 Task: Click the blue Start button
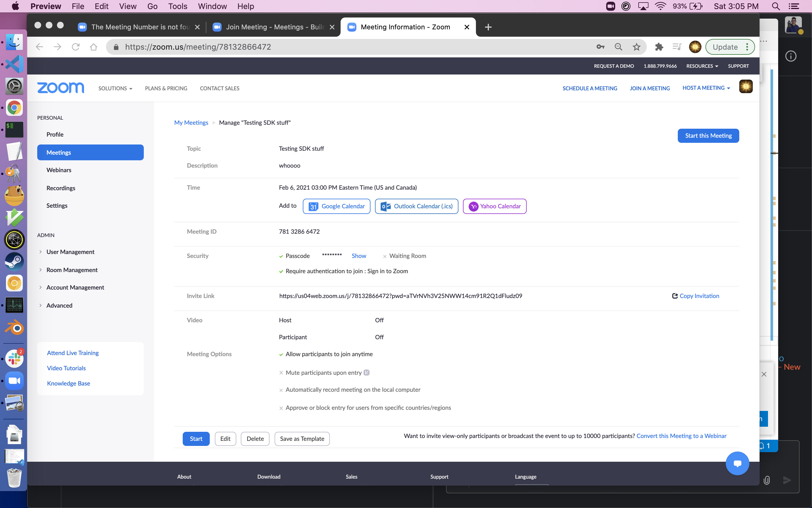[196, 439]
